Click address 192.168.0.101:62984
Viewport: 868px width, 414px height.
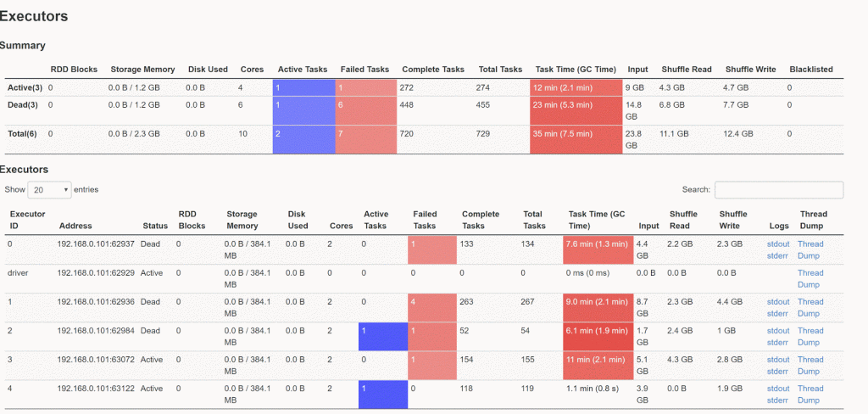click(96, 330)
